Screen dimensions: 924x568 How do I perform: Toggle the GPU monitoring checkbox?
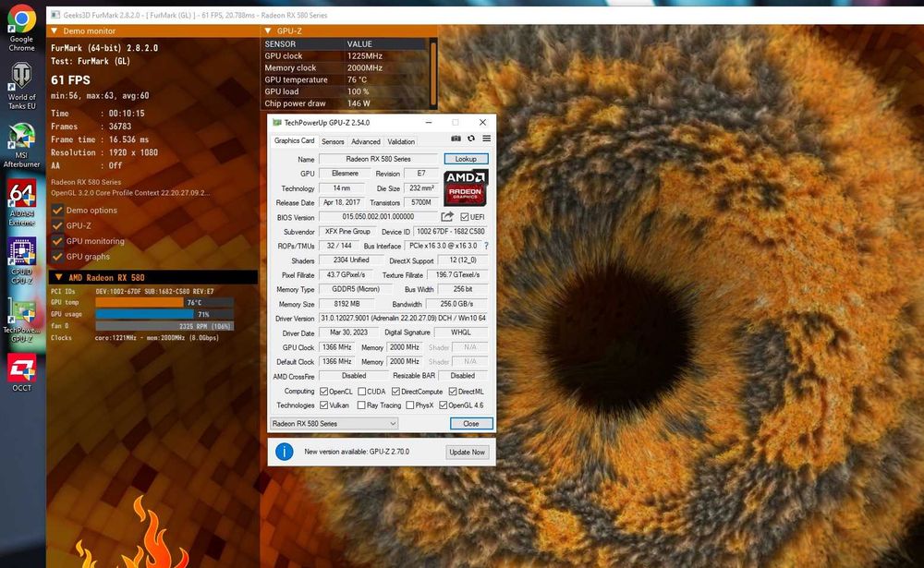coord(57,240)
